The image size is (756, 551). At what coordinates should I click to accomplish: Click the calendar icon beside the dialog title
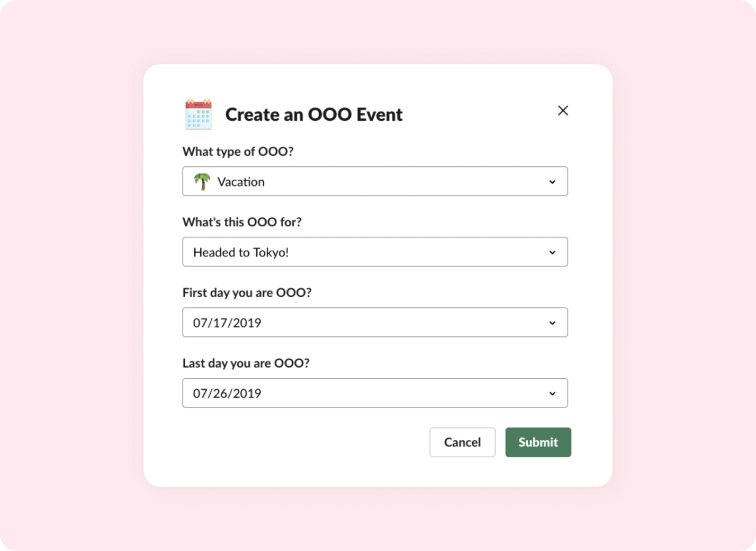[x=199, y=114]
